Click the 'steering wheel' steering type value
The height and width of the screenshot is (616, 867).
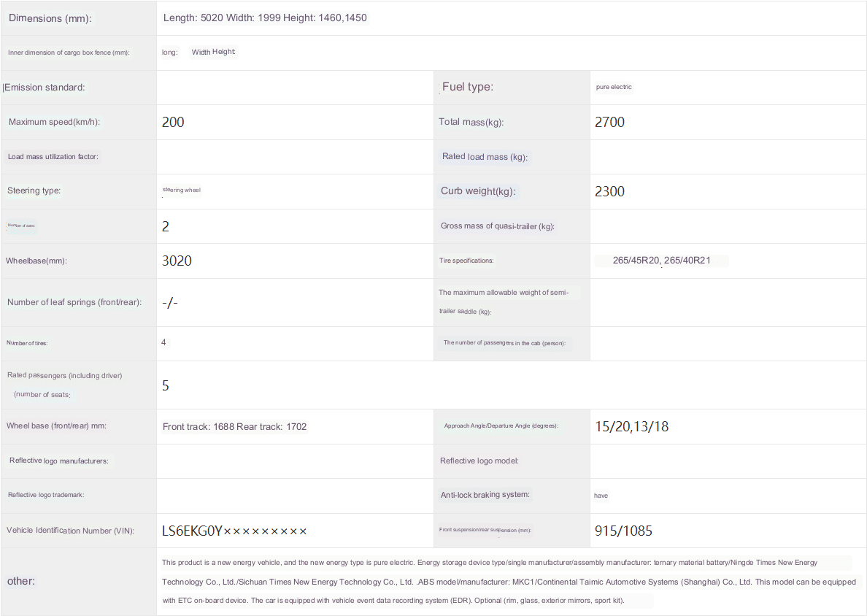tap(181, 190)
